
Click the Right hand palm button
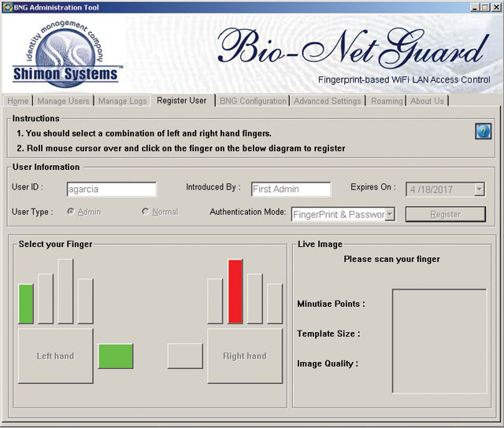point(245,356)
